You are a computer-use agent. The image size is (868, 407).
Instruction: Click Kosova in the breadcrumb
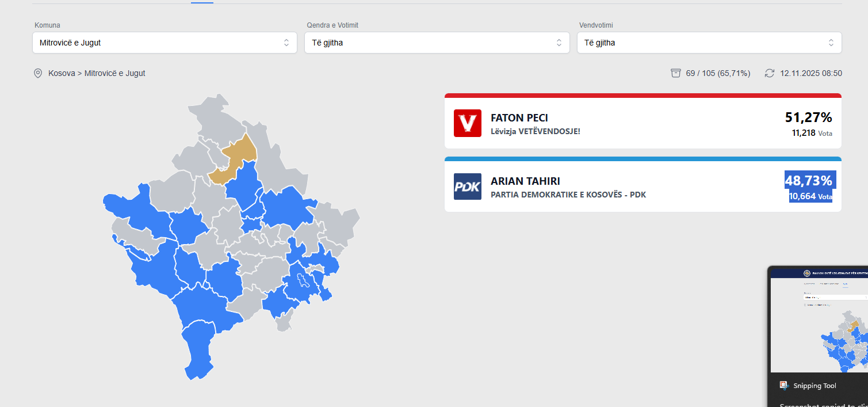tap(62, 74)
